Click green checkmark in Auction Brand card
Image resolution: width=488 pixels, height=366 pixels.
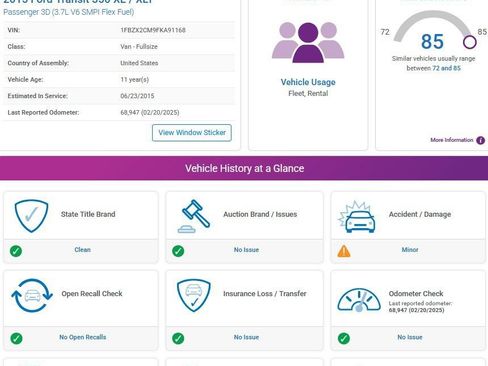pos(178,251)
